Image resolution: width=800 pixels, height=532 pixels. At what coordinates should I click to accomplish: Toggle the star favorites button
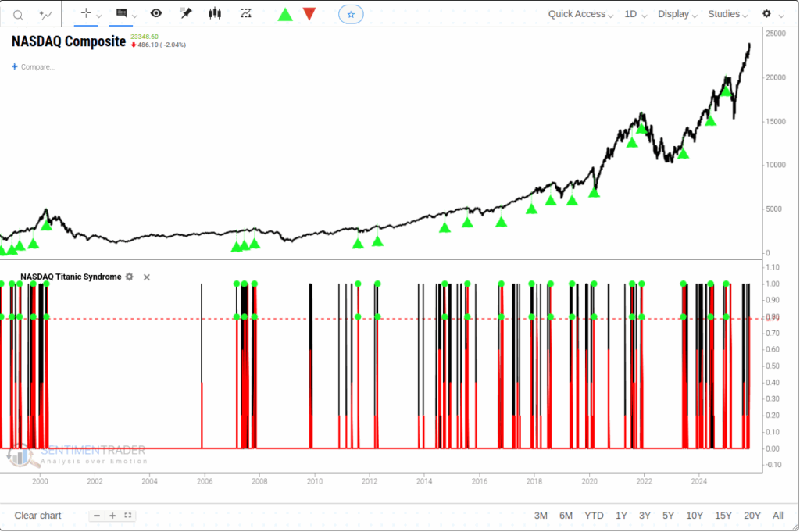[350, 13]
